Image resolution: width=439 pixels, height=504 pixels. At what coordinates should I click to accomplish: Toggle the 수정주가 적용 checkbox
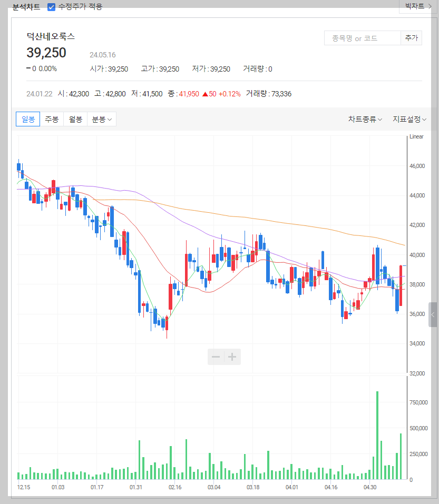click(x=51, y=7)
